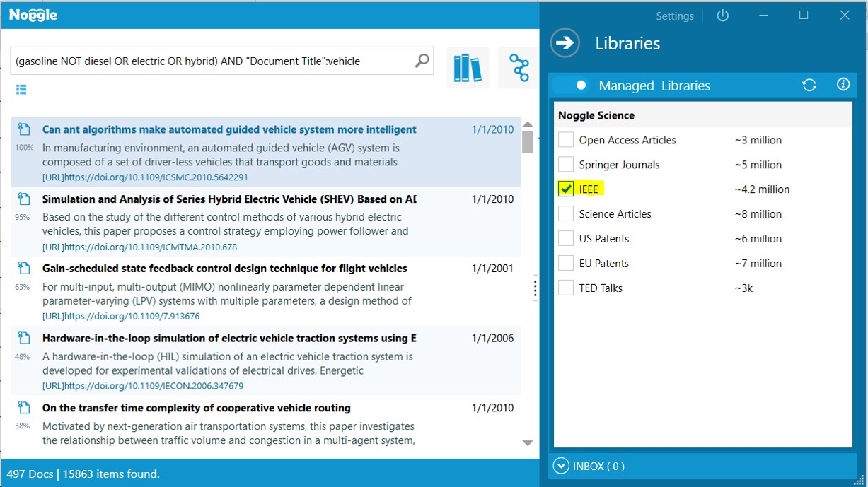The height and width of the screenshot is (487, 868).
Task: Click the 63% relevance score
Action: (23, 287)
